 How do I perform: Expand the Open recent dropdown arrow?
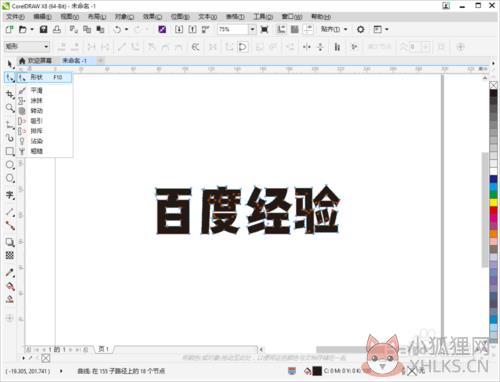[x=32, y=29]
